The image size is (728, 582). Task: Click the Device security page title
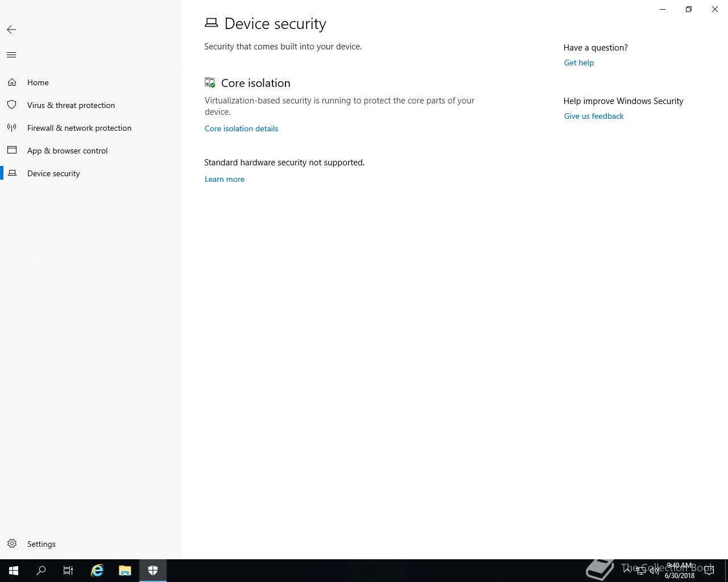(x=275, y=23)
